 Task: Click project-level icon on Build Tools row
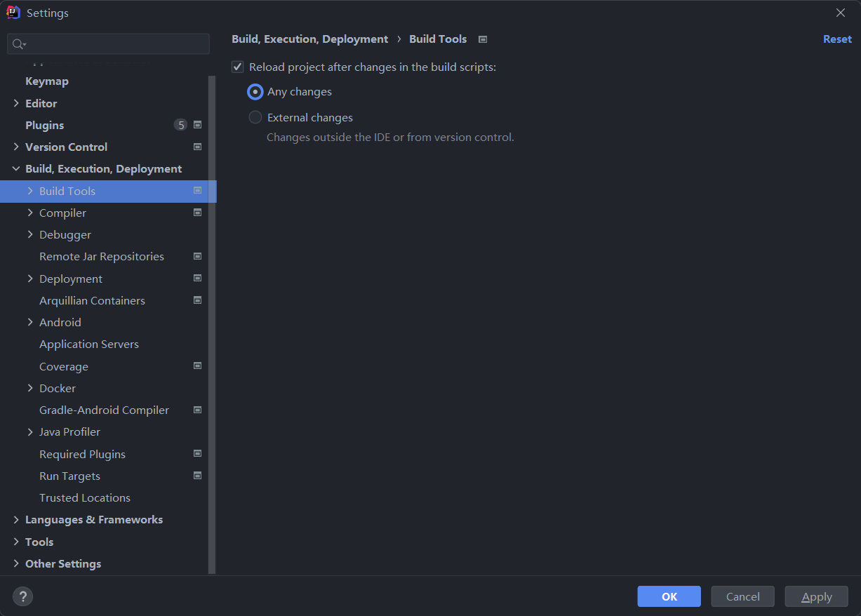(198, 190)
